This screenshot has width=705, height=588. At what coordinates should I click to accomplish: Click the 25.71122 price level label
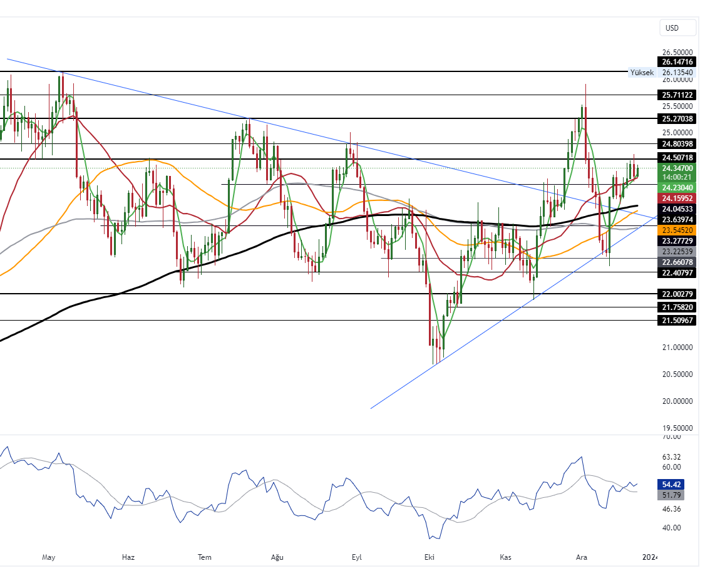677,95
